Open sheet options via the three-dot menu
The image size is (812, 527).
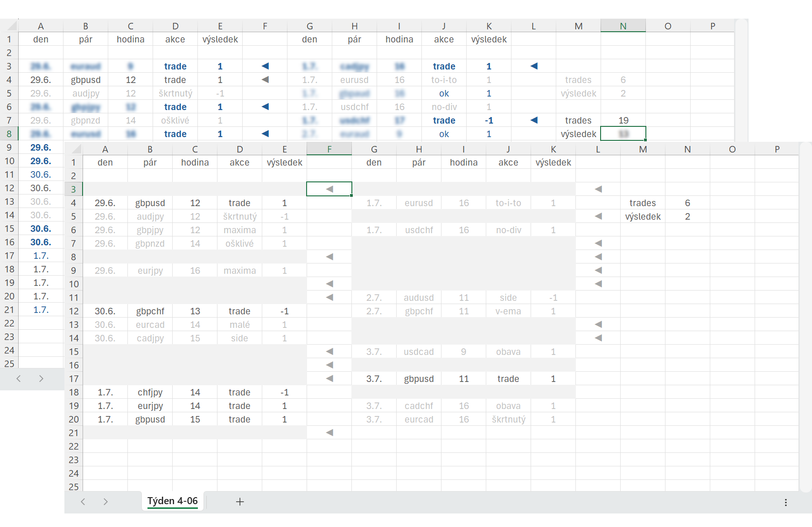click(x=786, y=502)
